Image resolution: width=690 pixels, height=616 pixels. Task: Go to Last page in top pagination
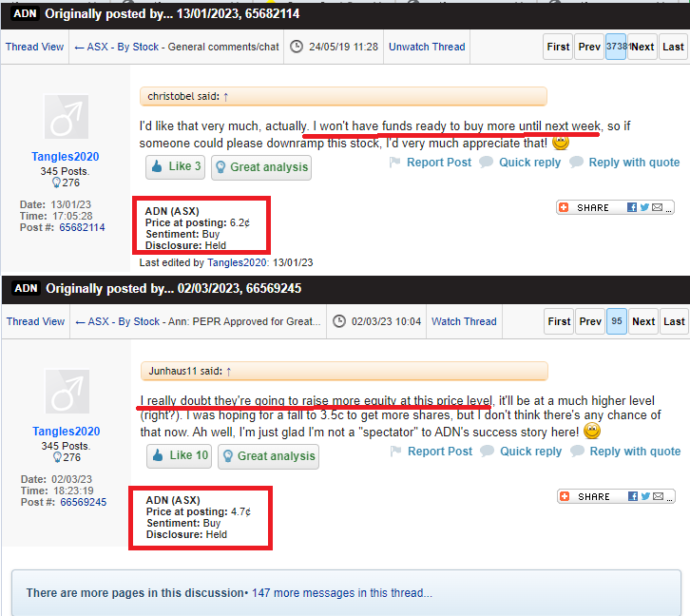[673, 47]
